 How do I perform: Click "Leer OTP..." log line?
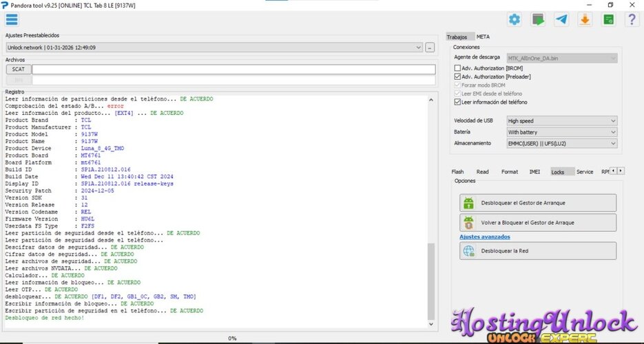click(x=41, y=290)
